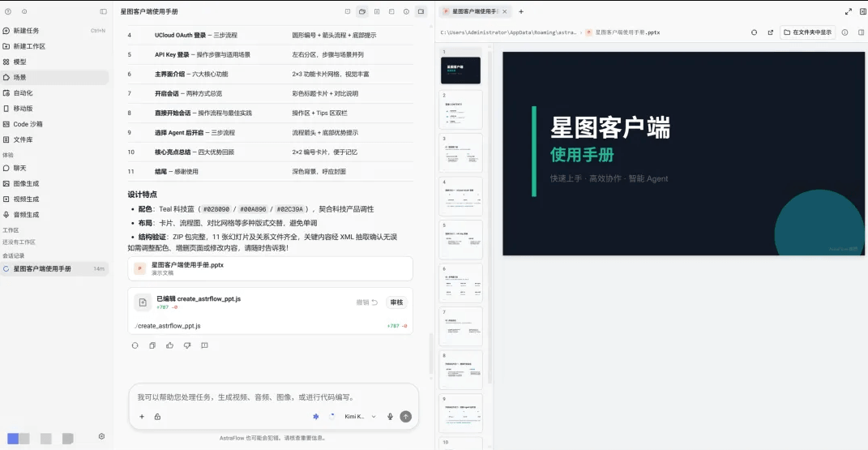Toggle the lock permission icon

click(x=157, y=417)
